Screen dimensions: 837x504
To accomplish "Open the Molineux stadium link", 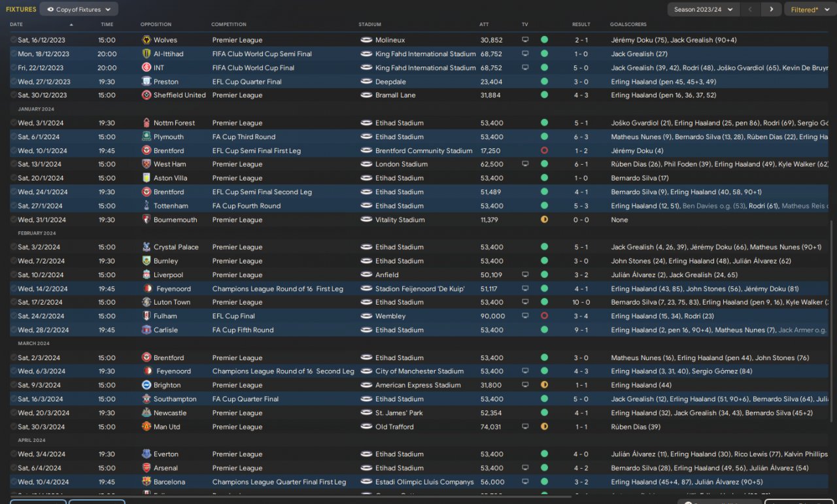I will (390, 40).
